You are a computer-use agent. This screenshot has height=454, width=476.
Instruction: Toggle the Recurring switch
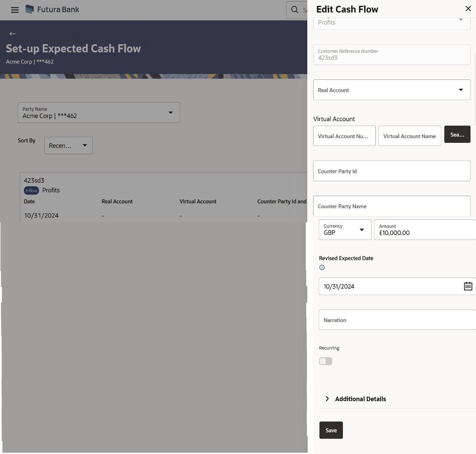click(326, 361)
